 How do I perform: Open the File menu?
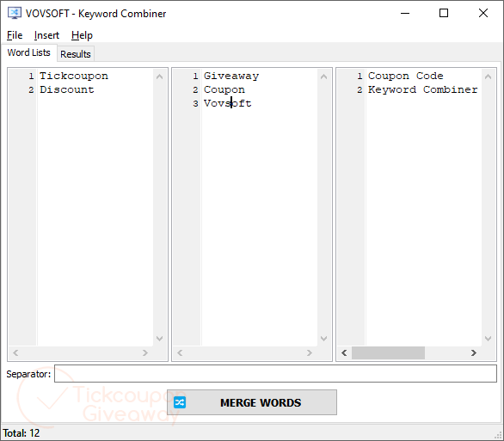[x=15, y=35]
